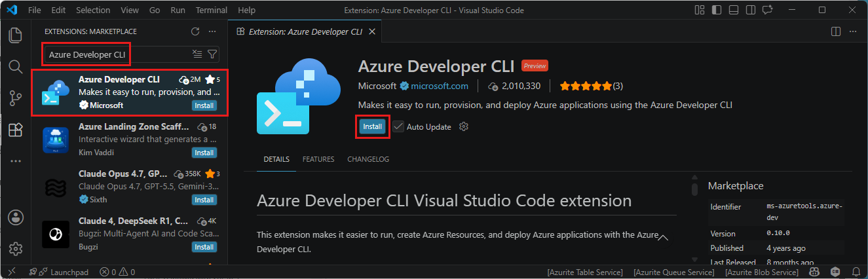Open the Extensions view icon
Image resolution: width=868 pixels, height=279 pixels.
(x=15, y=130)
